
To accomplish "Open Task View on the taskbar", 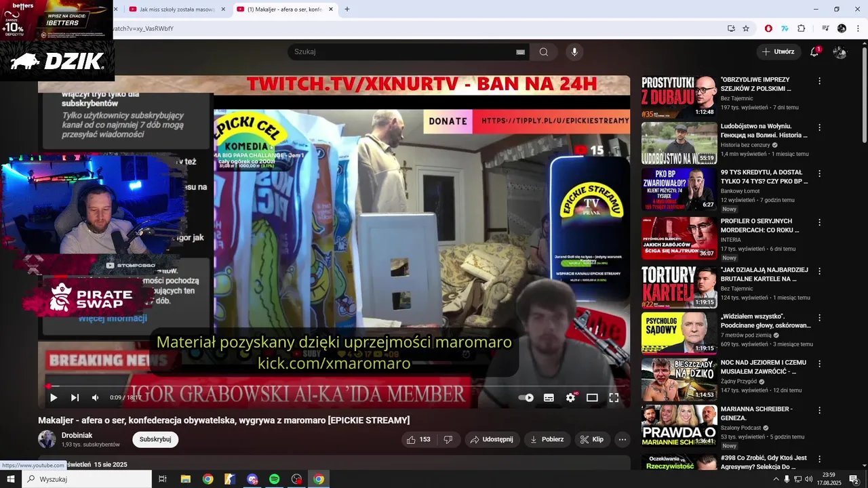I will [163, 479].
